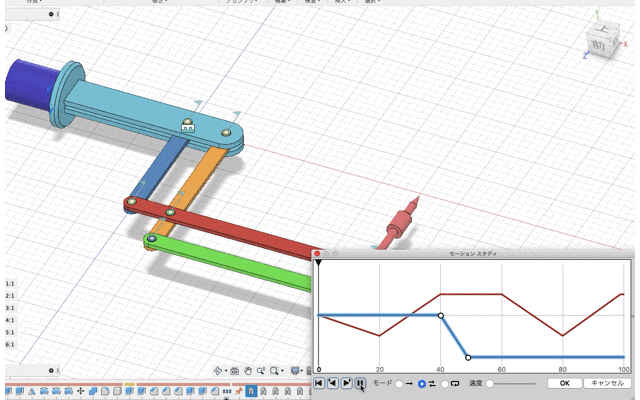This screenshot has width=640, height=400.
Task: Open the Display Settings dropdown arrow
Action: (302, 371)
